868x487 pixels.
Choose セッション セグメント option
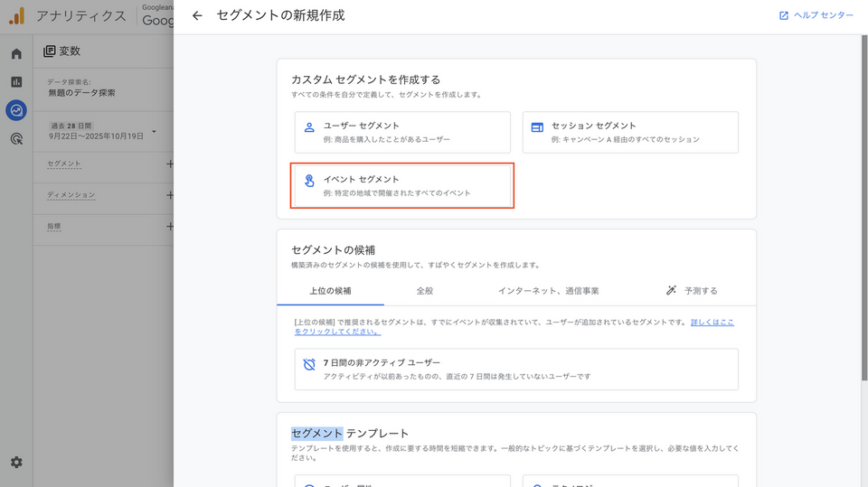pyautogui.click(x=630, y=132)
